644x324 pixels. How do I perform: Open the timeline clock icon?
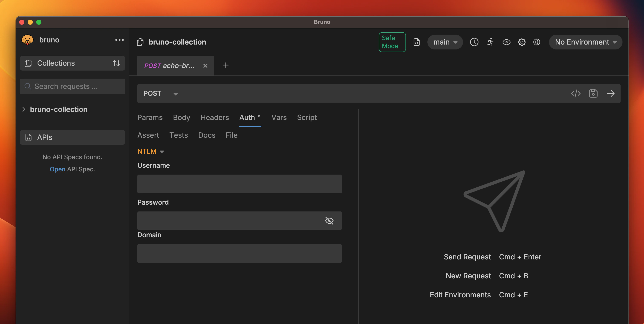point(474,42)
